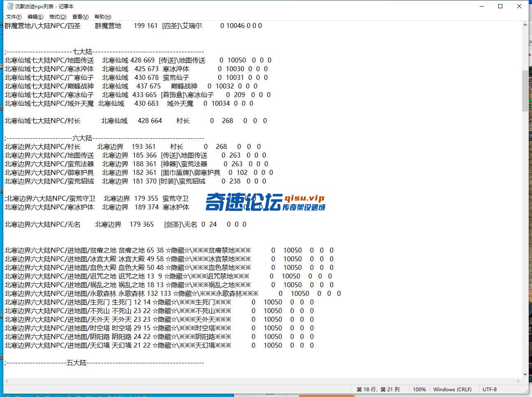Click the Windows (CRLF) status entry

(452, 389)
